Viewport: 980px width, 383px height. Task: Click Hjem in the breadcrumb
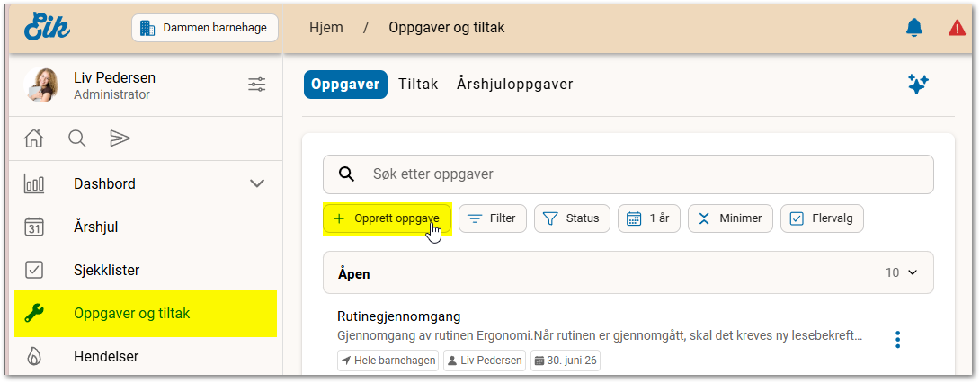326,28
